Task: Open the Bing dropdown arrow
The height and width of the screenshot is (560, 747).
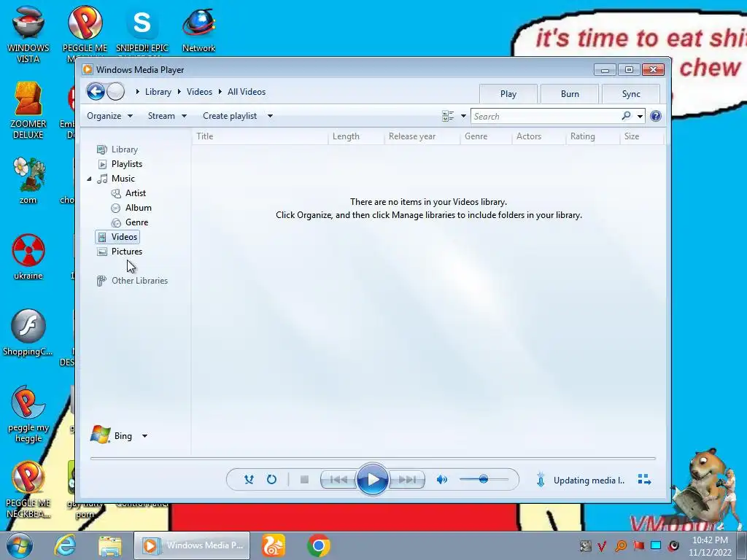Action: [x=144, y=436]
